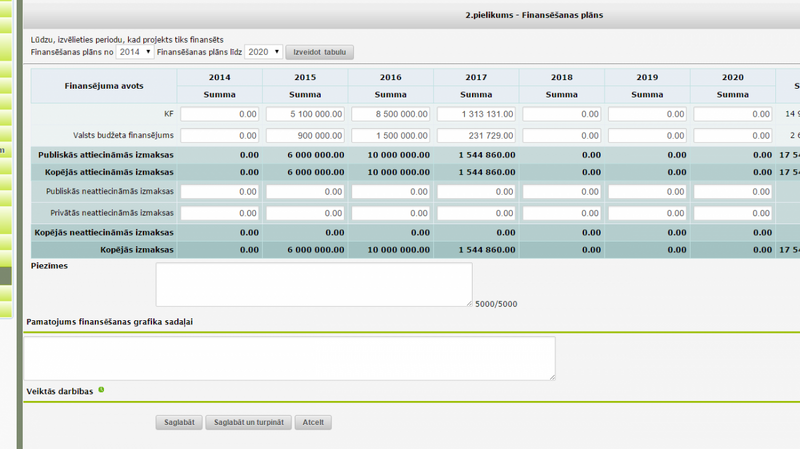Image resolution: width=800 pixels, height=449 pixels.
Task: Click the Saglabāt button
Action: click(179, 422)
